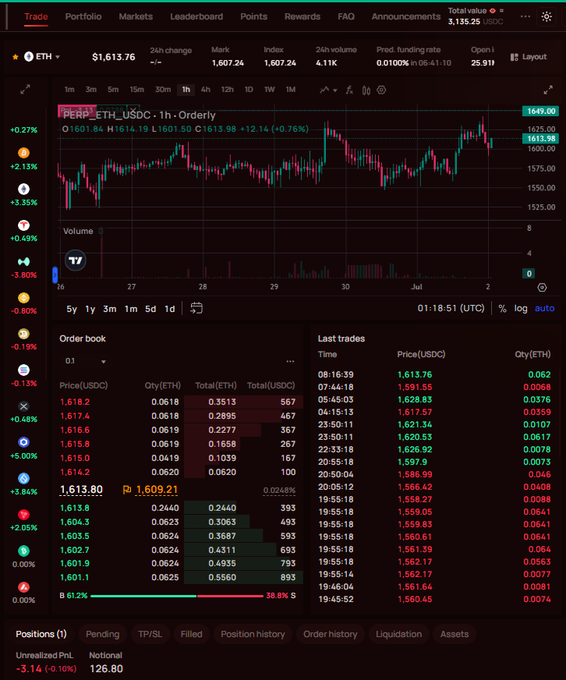This screenshot has height=680, width=566.
Task: Select the BNB coin icon in sidebar
Action: tap(23, 298)
